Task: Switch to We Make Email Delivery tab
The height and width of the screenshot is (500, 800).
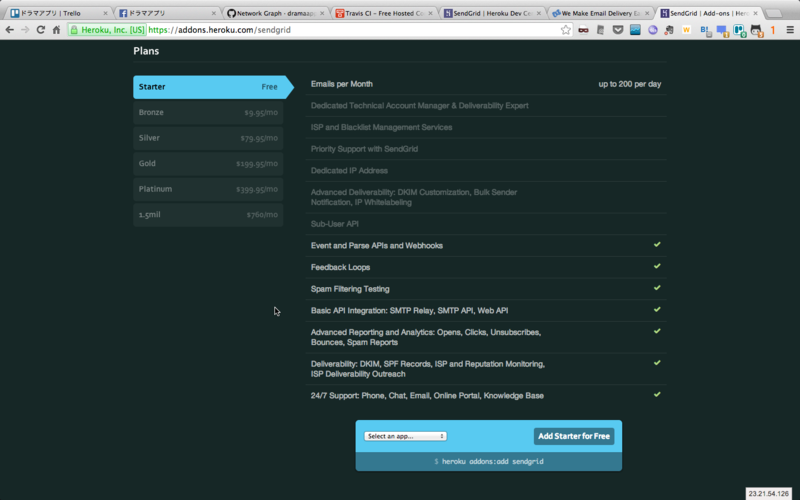Action: 601,13
